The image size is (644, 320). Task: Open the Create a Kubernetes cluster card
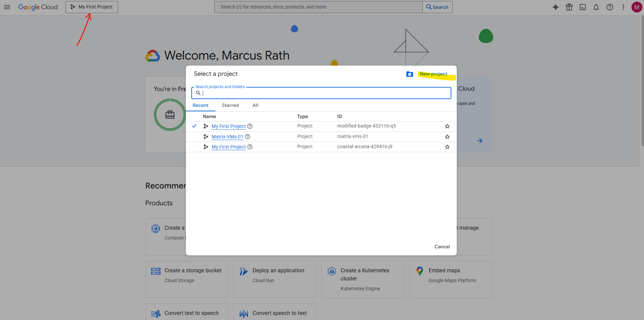tap(363, 279)
